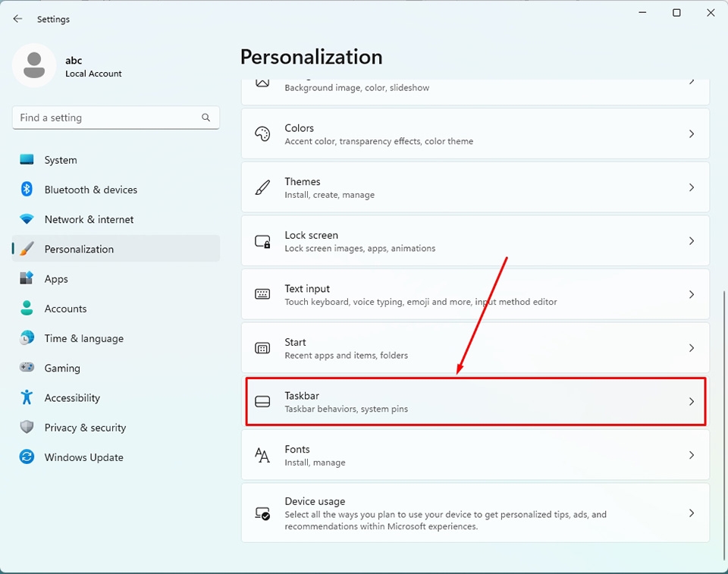This screenshot has width=728, height=574.
Task: Open Bluetooth & devices category
Action: [x=91, y=190]
